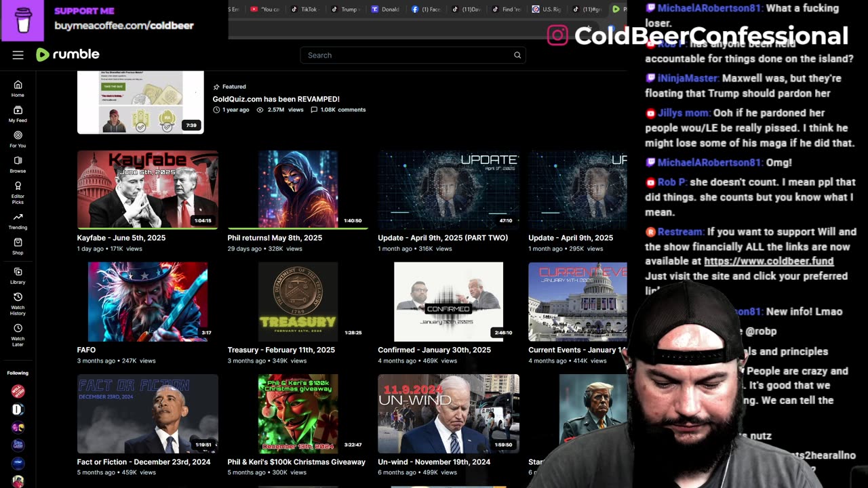Viewport: 868px width, 488px height.
Task: Open Phil returns hooded mask thumbnail
Action: tap(298, 189)
